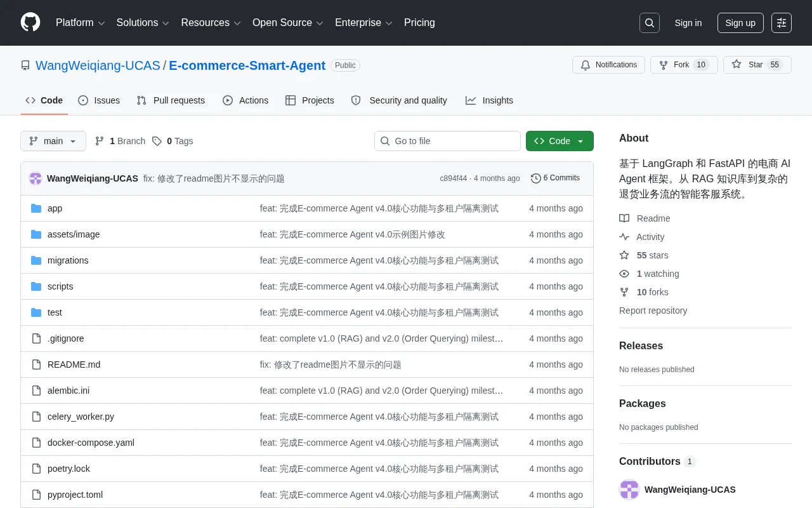Expand the Resources menu
This screenshot has width=812, height=508.
211,23
